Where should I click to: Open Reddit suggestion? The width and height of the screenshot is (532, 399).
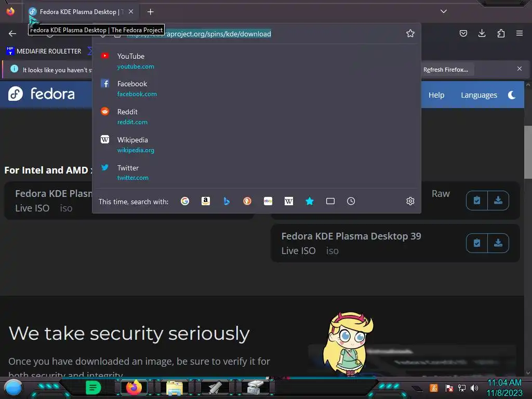[257, 116]
